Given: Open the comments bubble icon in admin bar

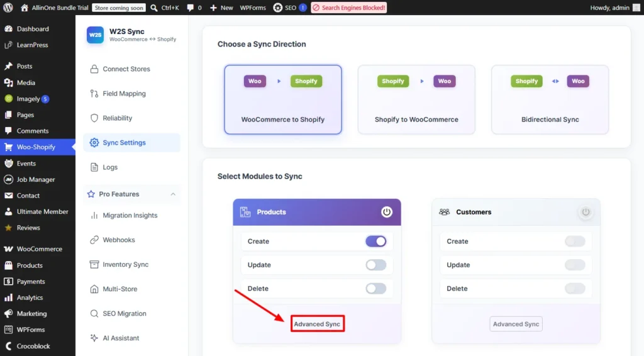Looking at the screenshot, I should pyautogui.click(x=190, y=8).
